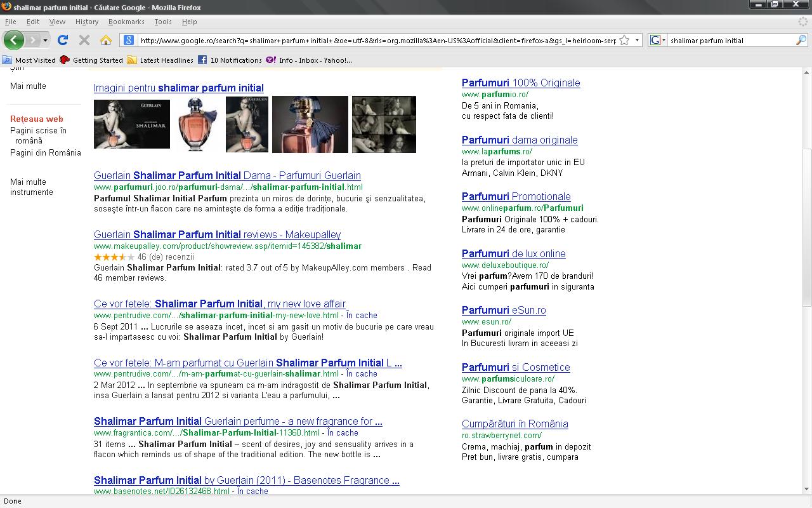Open the Latest Headlines feed bookmark
Image resolution: width=812 pixels, height=508 pixels.
pos(160,60)
